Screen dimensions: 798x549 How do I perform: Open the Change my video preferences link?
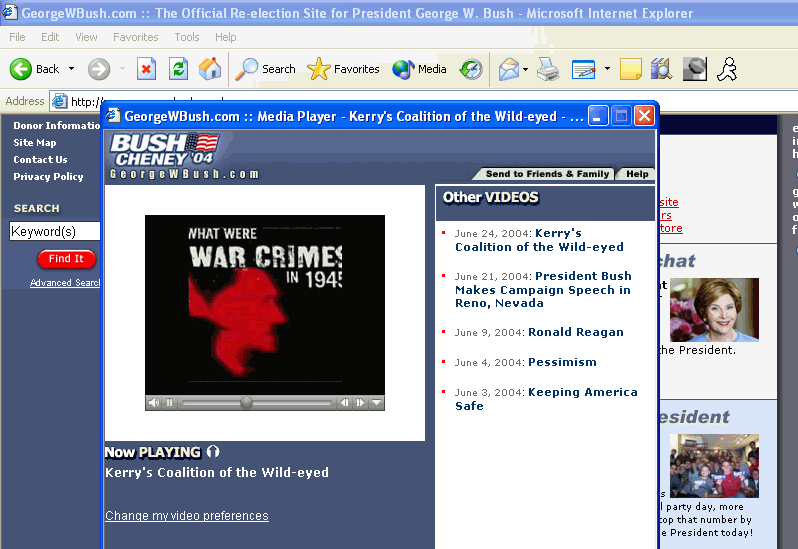pyautogui.click(x=187, y=516)
